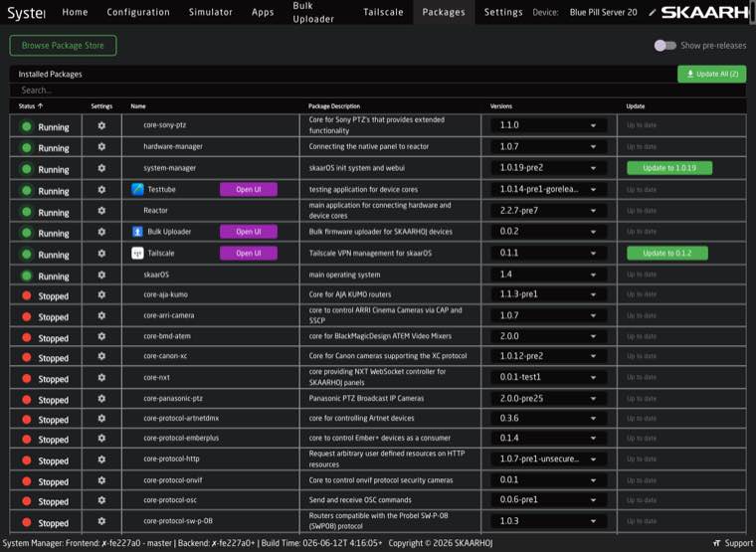Viewport: 756px width, 552px height.
Task: Open UI for Tailscale package
Action: (x=249, y=253)
